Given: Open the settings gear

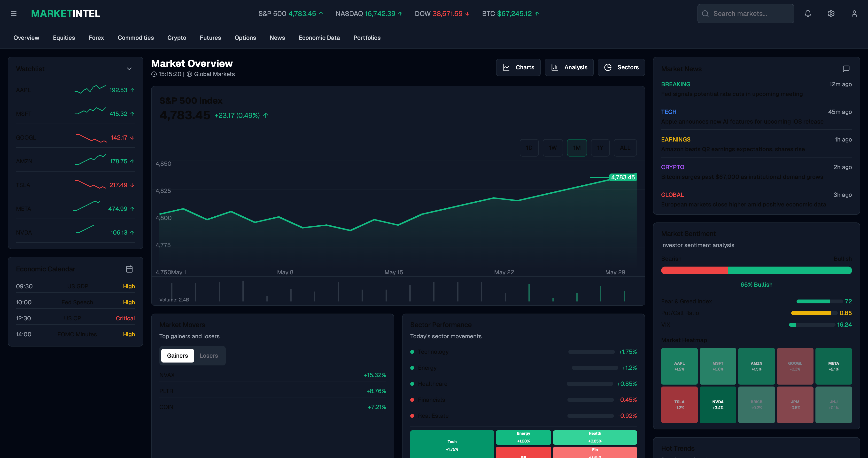Looking at the screenshot, I should (831, 14).
